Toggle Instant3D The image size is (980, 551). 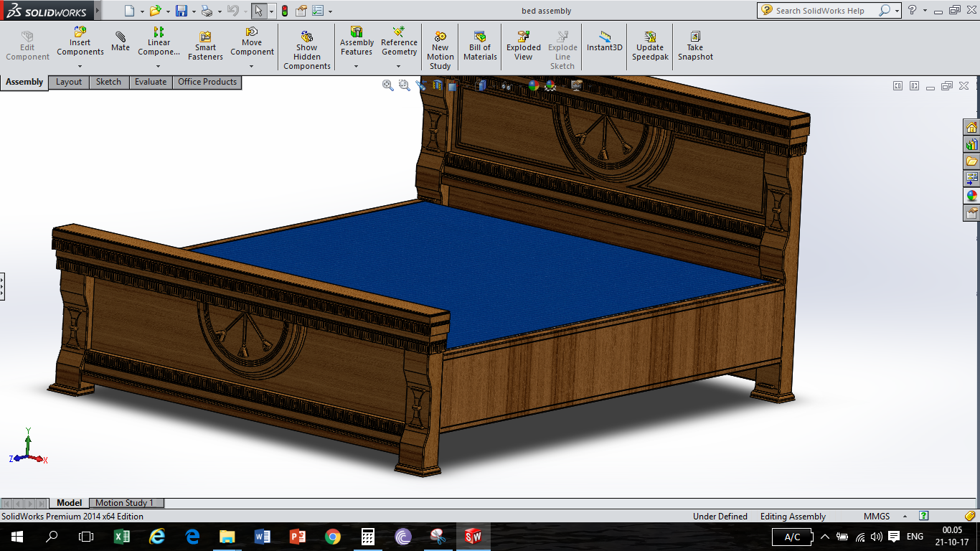[605, 42]
